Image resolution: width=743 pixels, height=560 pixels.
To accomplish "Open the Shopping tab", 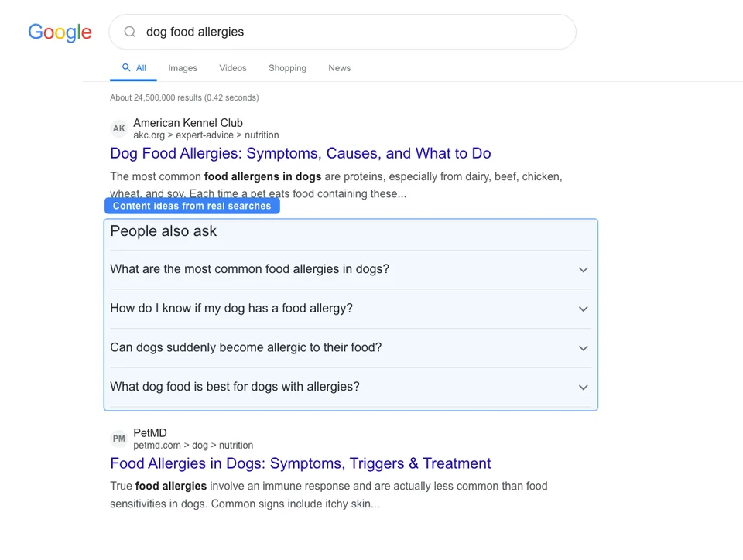I will coord(287,68).
